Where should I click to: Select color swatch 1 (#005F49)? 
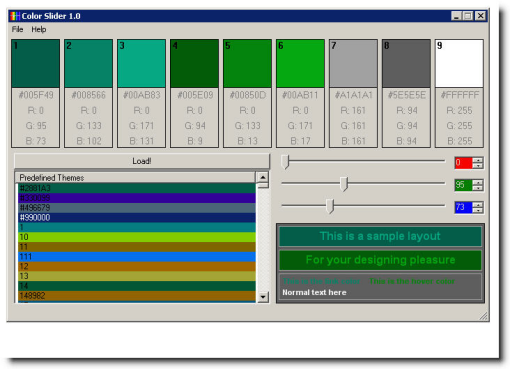pos(35,63)
